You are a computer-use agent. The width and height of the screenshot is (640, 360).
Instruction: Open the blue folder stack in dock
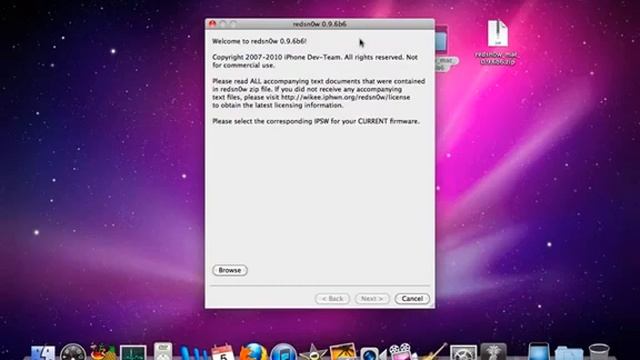[x=568, y=353]
